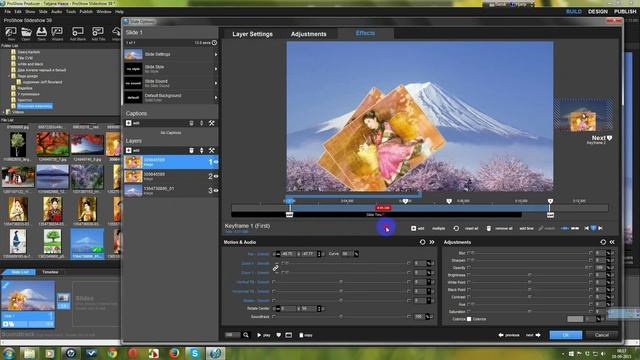Click the Open show toolbar icon
This screenshot has height=360, width=640.
pyautogui.click(x=26, y=31)
